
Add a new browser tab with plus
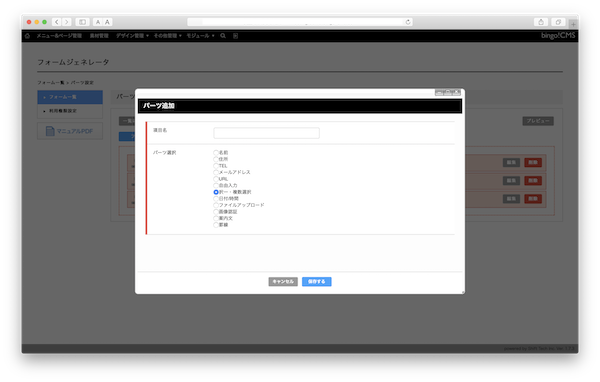573,24
